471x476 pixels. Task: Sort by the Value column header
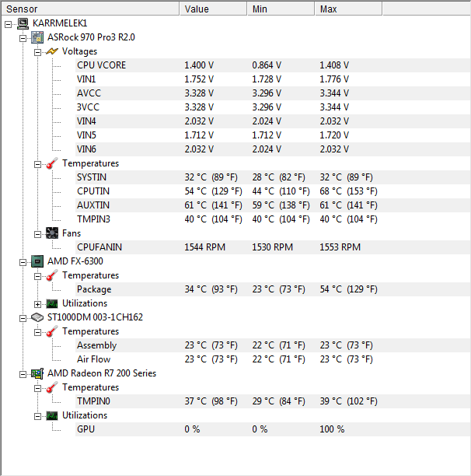(213, 9)
